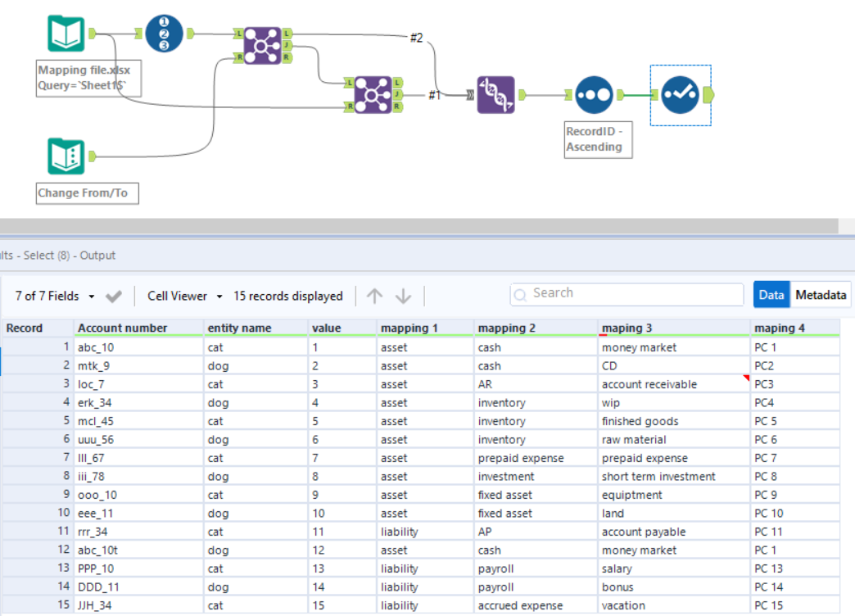
Task: Click inside the Search box
Action: [627, 293]
